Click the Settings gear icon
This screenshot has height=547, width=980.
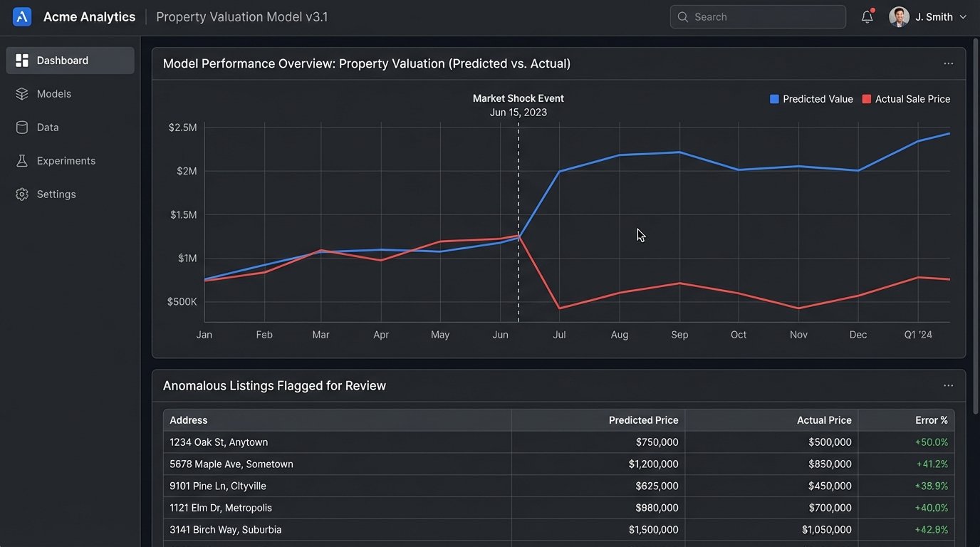[21, 194]
